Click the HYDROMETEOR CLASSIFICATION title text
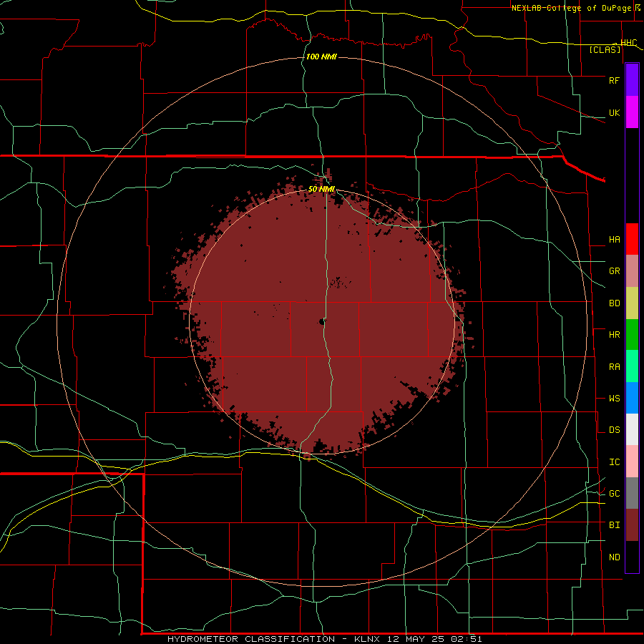 (251, 639)
